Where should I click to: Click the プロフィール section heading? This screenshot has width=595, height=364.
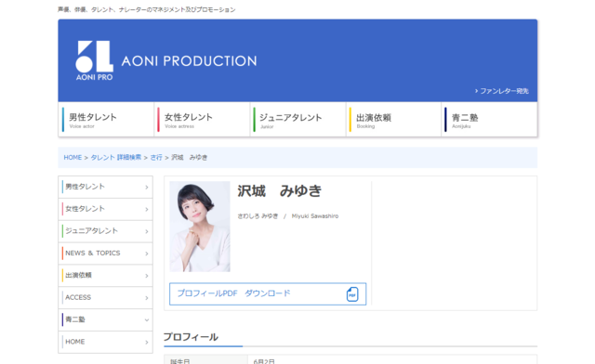(x=191, y=337)
